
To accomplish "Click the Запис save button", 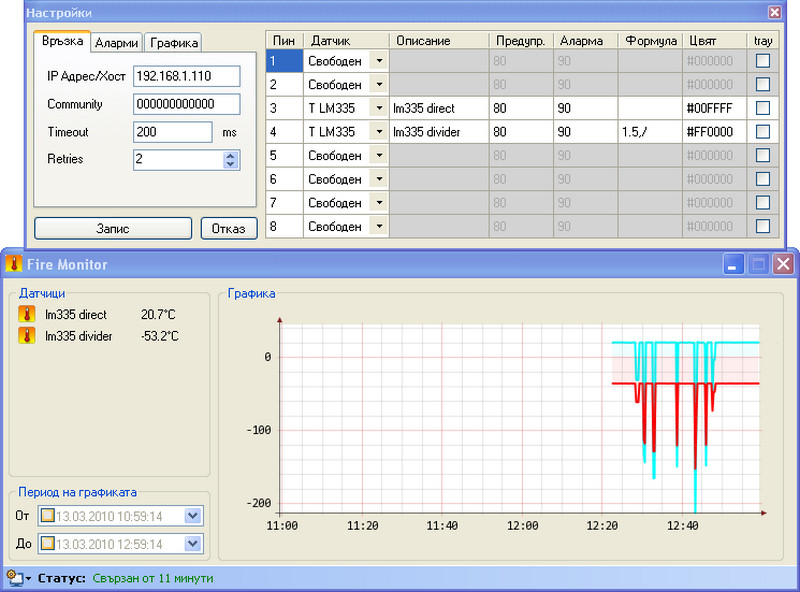I will tap(112, 228).
